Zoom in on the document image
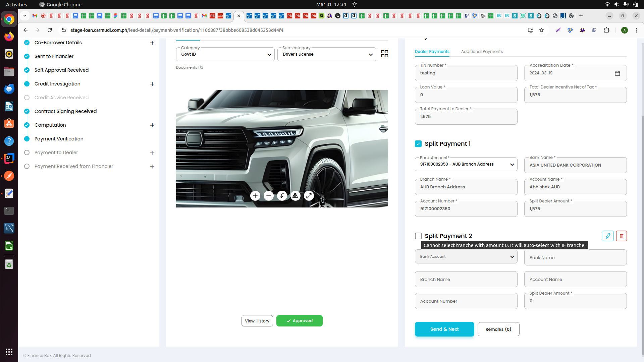Viewport: 644px width, 362px height. pyautogui.click(x=255, y=196)
